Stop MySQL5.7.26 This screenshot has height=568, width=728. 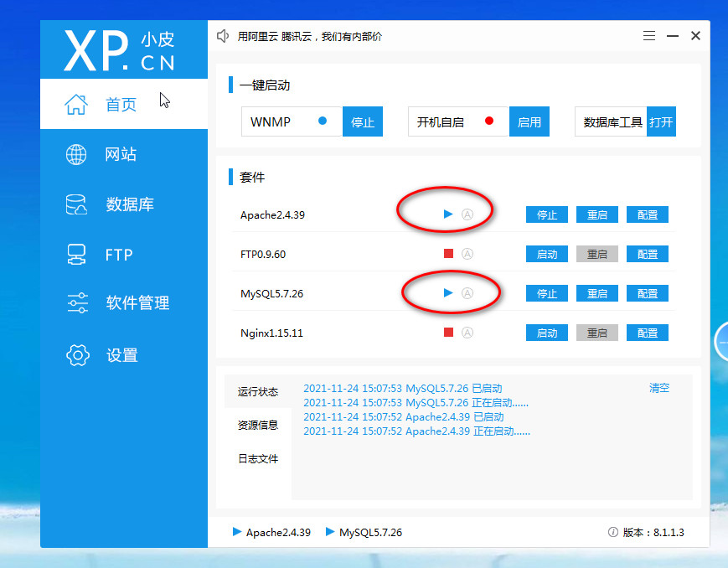pos(547,293)
